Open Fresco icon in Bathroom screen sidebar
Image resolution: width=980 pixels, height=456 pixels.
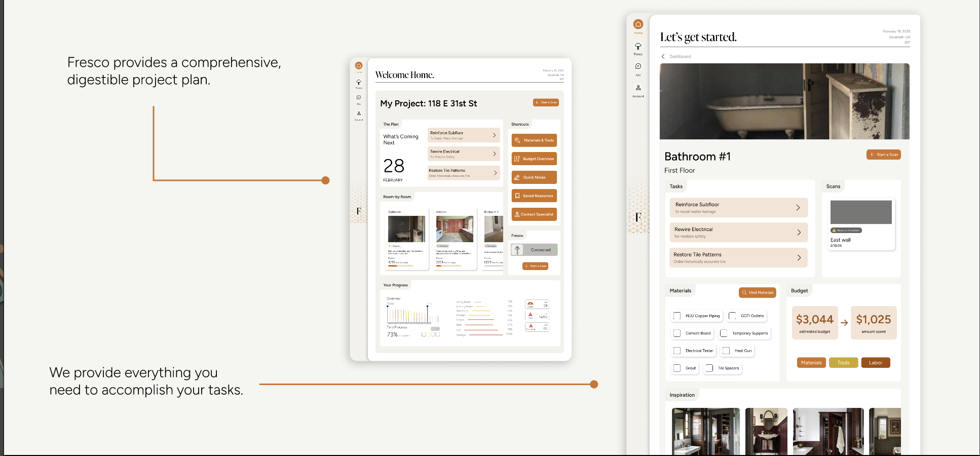(638, 46)
